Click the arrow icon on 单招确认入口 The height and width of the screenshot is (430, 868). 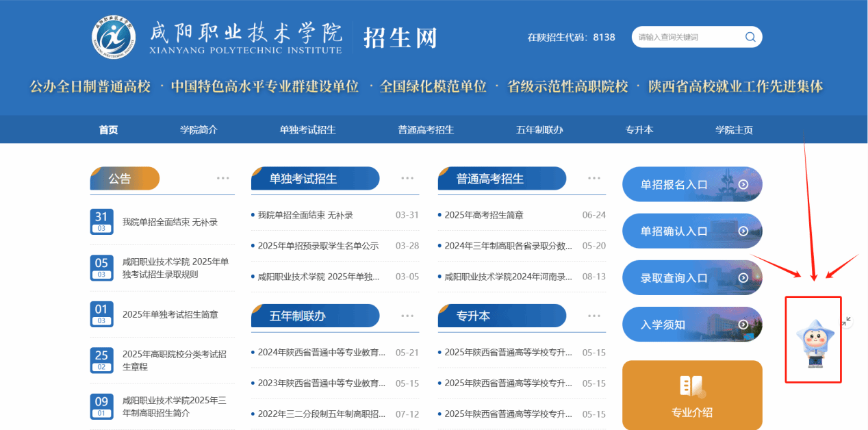pyautogui.click(x=743, y=231)
